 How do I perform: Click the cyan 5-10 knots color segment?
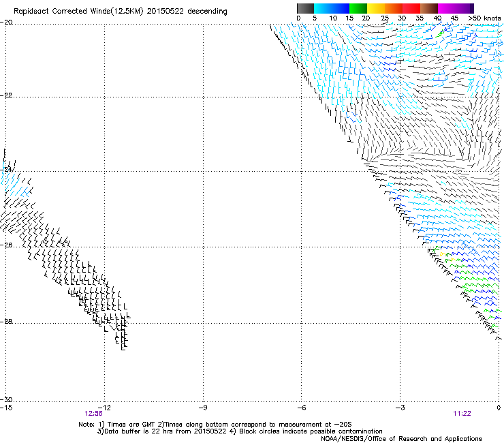click(322, 8)
